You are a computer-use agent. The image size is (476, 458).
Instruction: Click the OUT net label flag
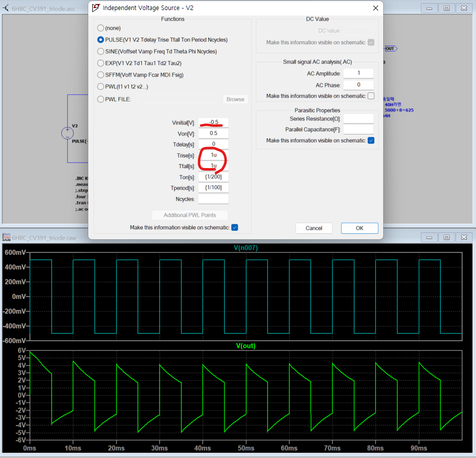pos(391,49)
